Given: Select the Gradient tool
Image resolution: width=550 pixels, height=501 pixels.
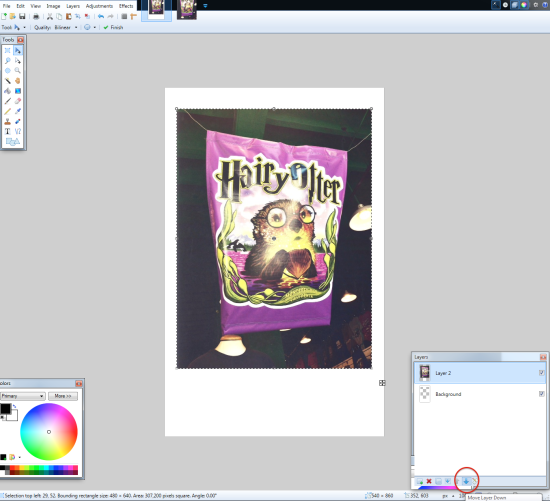Looking at the screenshot, I should point(18,91).
